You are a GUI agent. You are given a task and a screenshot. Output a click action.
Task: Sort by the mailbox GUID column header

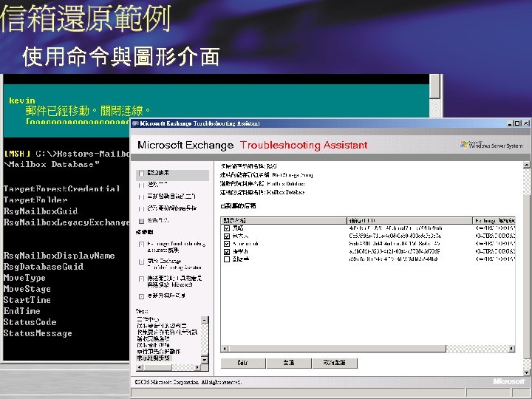pos(409,220)
